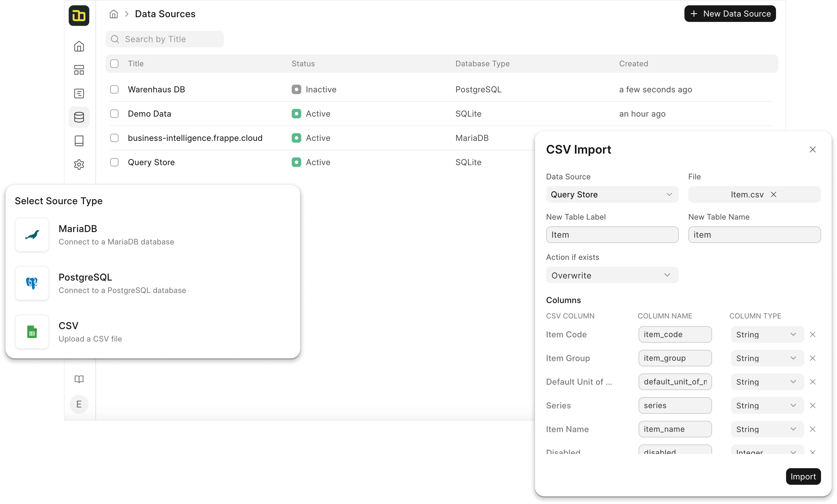Open the Action if exists Overwrite dropdown
This screenshot has width=837, height=504.
click(612, 275)
